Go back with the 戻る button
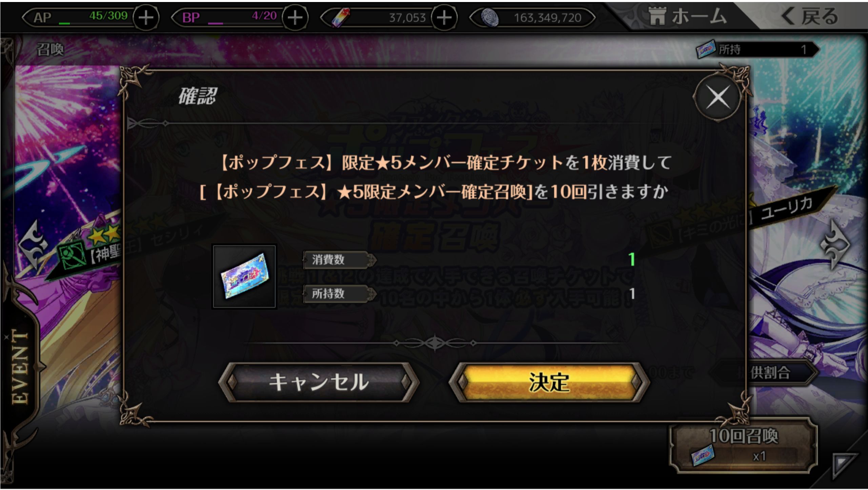The width and height of the screenshot is (868, 490). click(x=809, y=16)
